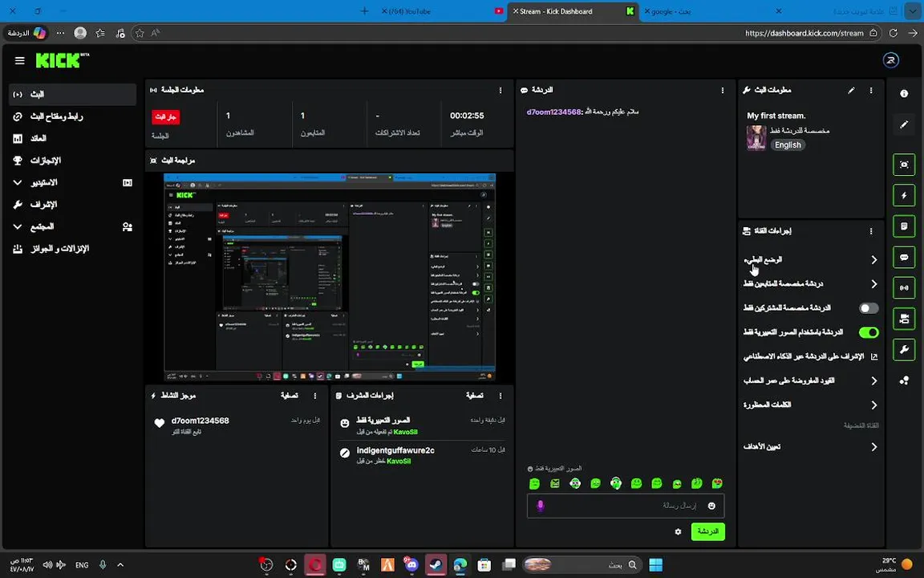Open the emoji picker smiley in message box

711,506
